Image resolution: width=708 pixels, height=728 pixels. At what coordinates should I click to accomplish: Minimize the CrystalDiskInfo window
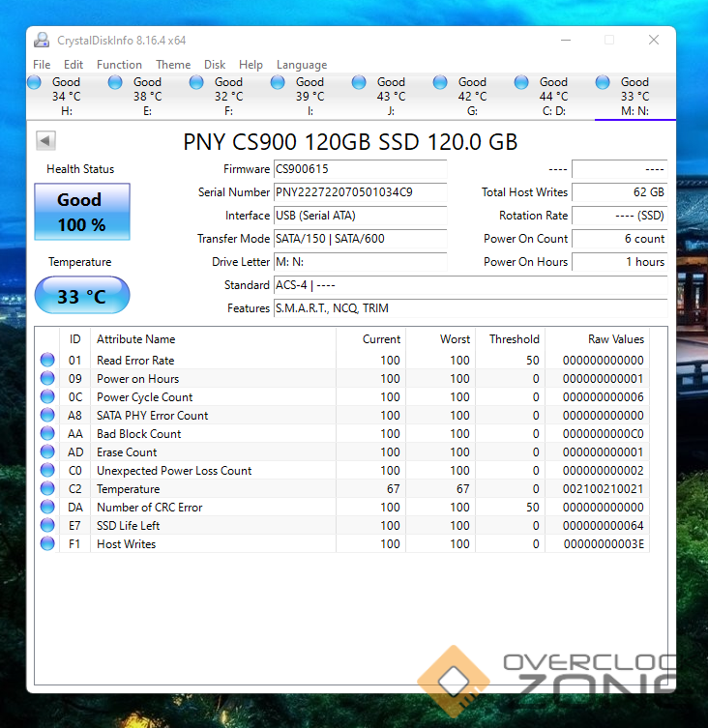(x=566, y=40)
